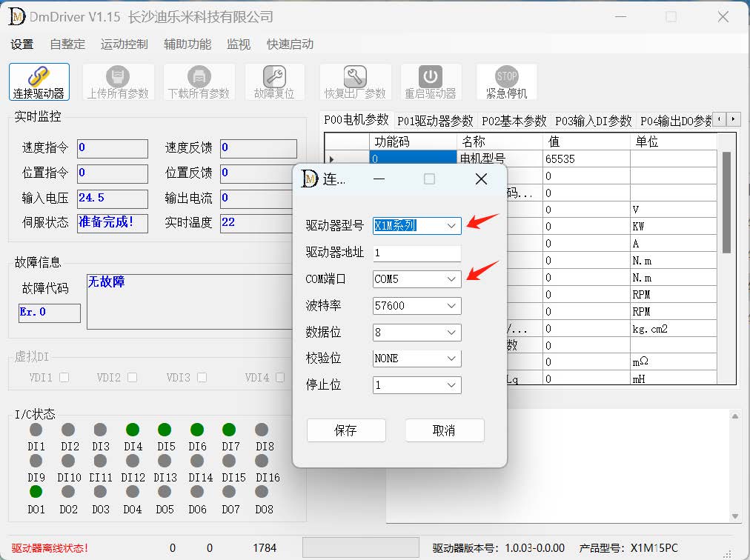
Task: Click the 上传所有参数 upload icon
Action: [x=118, y=76]
